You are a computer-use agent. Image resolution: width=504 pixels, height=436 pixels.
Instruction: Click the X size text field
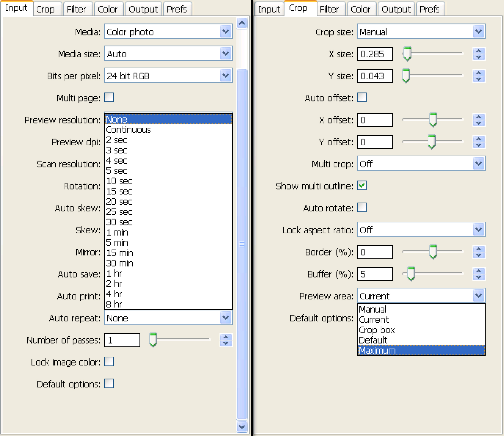point(375,54)
